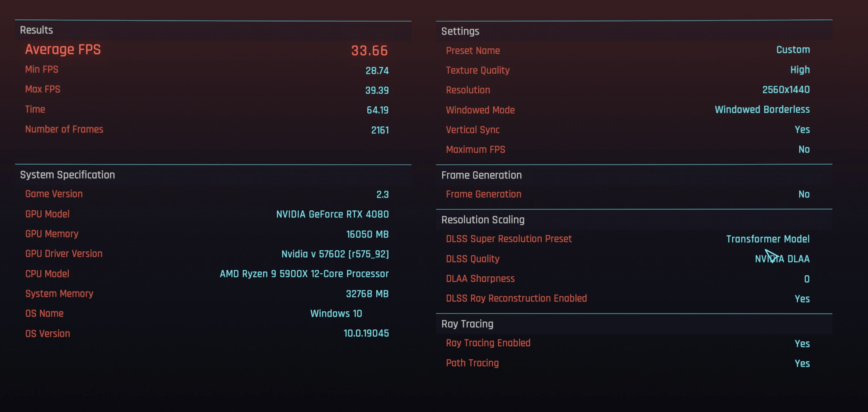Click the Windowed Borderless value
This screenshot has width=868, height=412.
coord(762,110)
